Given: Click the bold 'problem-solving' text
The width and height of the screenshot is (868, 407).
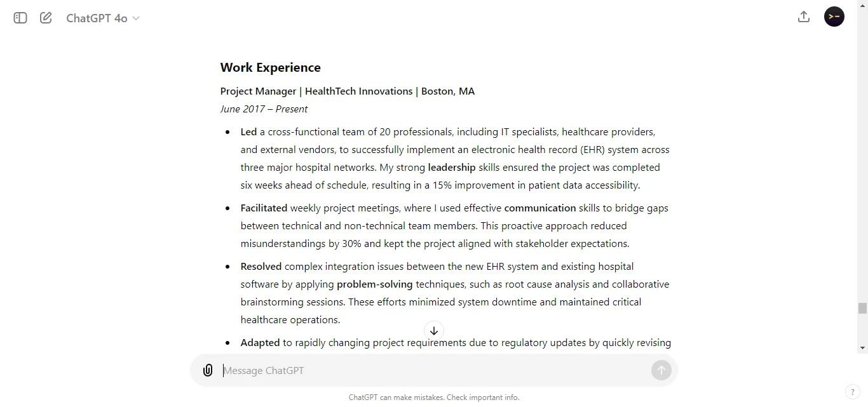Looking at the screenshot, I should pyautogui.click(x=375, y=284).
